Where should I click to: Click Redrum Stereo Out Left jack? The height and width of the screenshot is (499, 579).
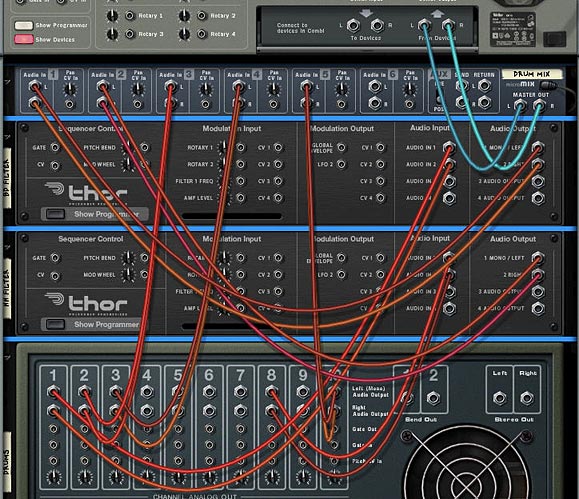pos(499,398)
